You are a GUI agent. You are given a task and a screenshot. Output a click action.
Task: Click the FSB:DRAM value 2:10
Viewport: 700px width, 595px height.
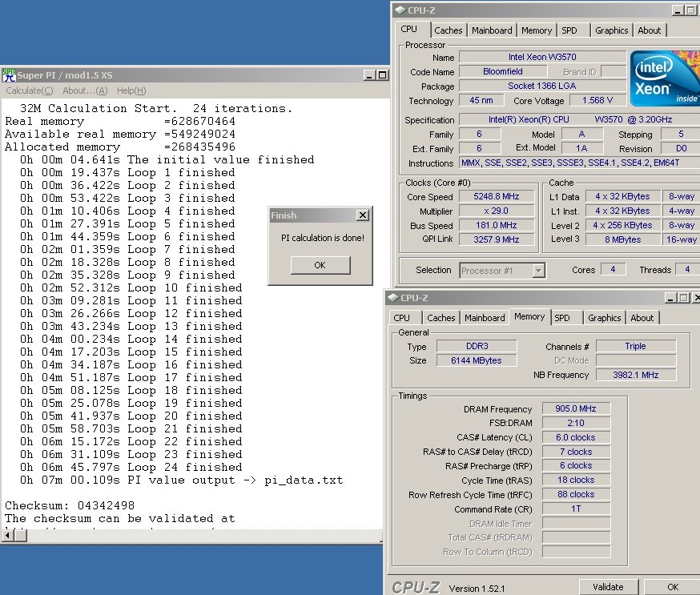pos(576,423)
